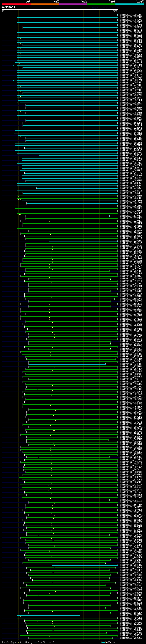Viewport: 146px width, 644px height.
Task: Select label UniRef100_B9HNS5
Action: (131, 243)
